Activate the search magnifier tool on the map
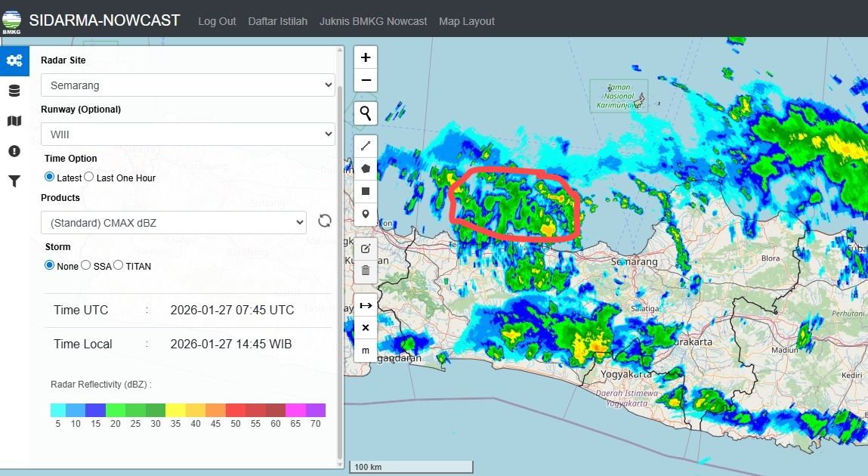The width and height of the screenshot is (868, 476). click(x=365, y=112)
